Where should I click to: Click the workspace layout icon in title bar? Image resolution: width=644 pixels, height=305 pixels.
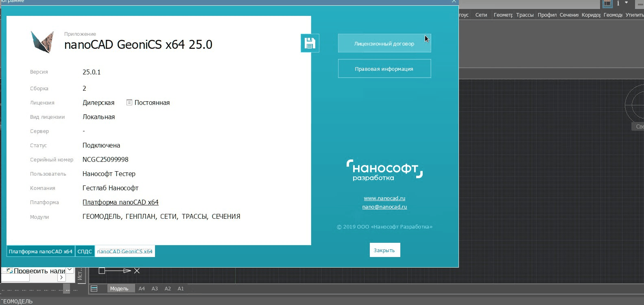[607, 3]
